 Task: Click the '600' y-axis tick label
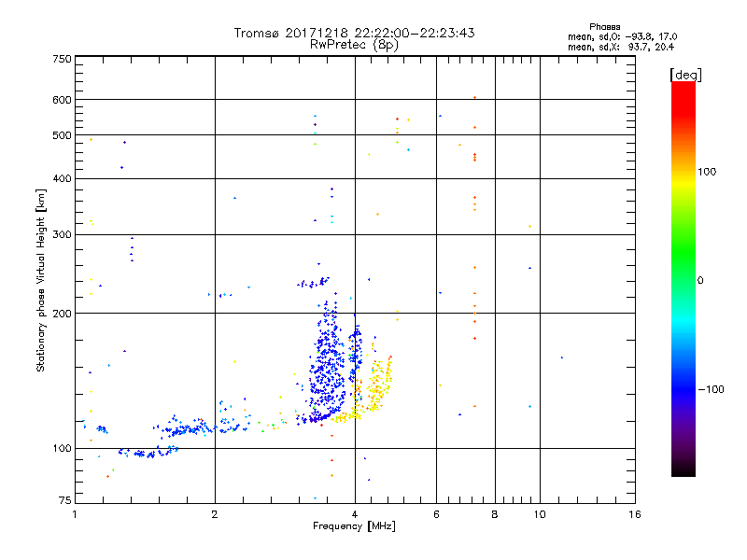[62, 100]
